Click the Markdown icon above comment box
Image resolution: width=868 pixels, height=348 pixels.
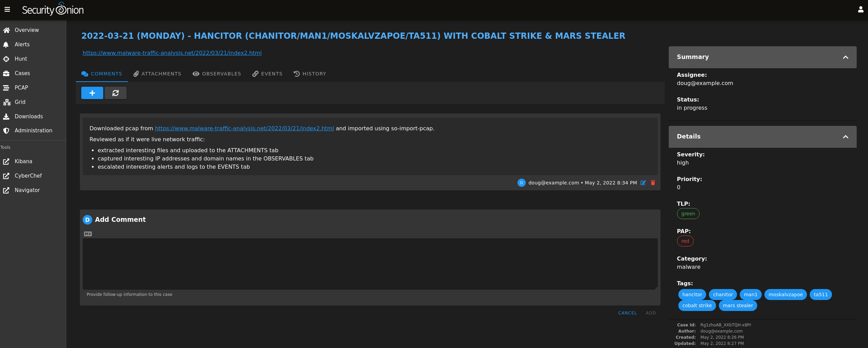click(x=88, y=234)
